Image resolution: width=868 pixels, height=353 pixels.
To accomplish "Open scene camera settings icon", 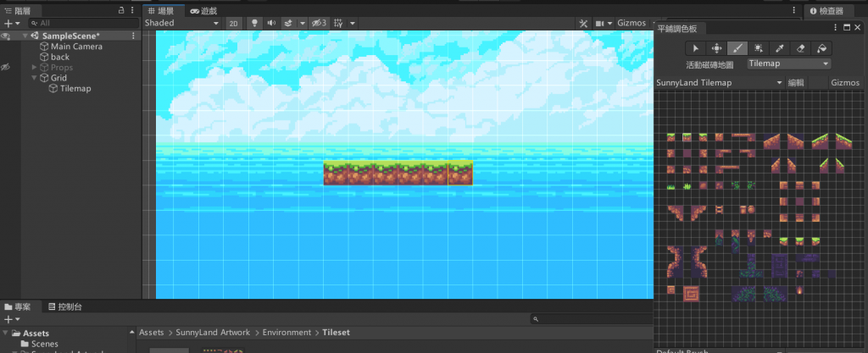I will click(599, 23).
